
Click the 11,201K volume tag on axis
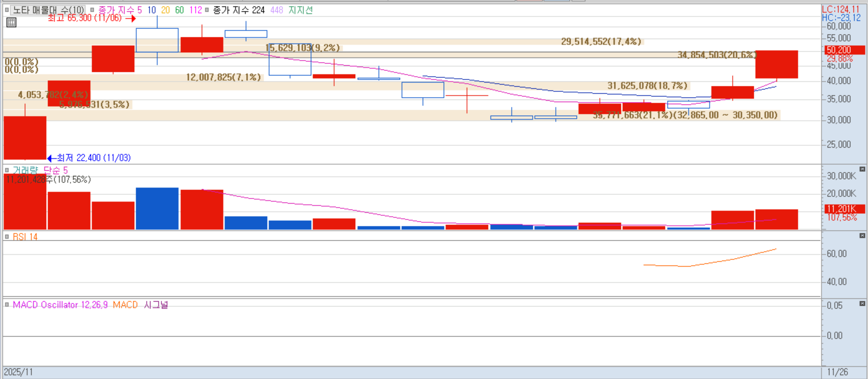pos(845,209)
